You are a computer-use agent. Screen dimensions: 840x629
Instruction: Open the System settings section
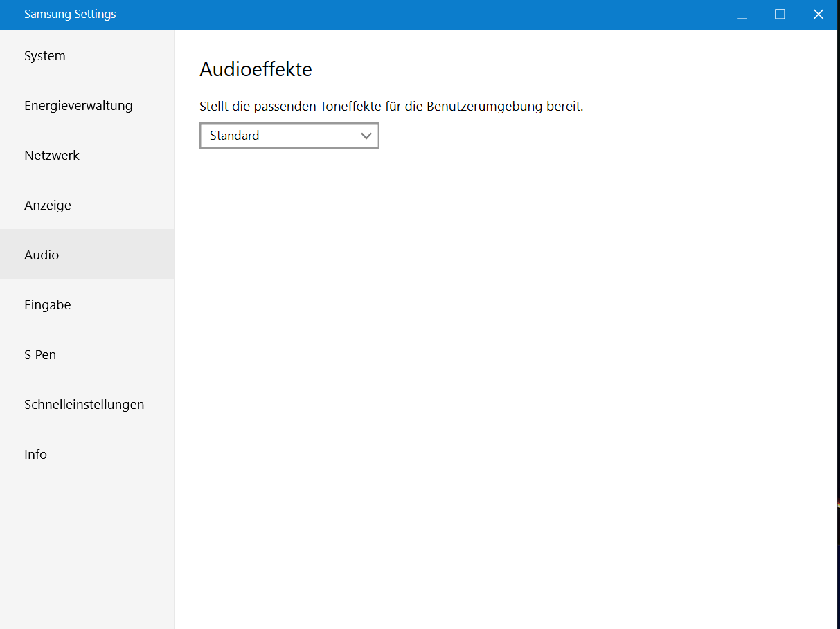click(45, 56)
